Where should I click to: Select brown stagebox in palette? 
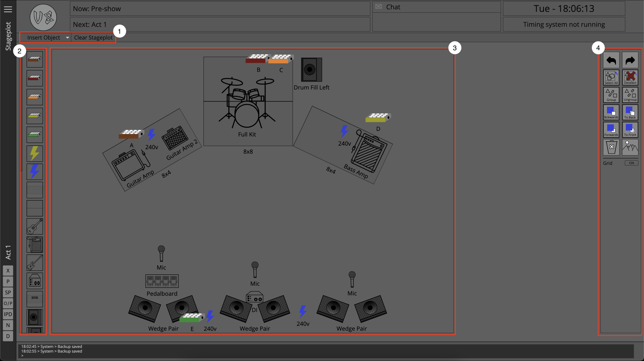click(35, 59)
